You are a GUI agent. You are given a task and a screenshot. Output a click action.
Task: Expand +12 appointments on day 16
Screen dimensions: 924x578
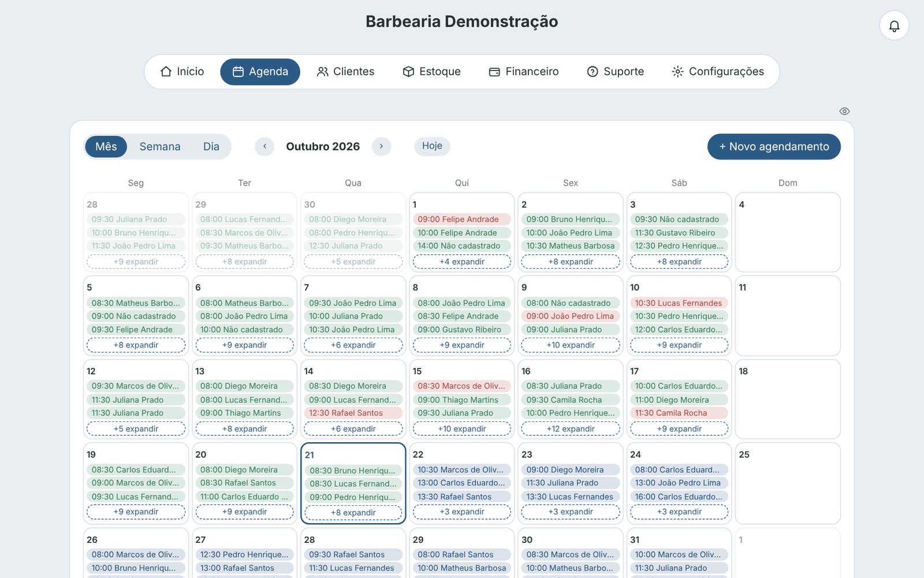571,429
